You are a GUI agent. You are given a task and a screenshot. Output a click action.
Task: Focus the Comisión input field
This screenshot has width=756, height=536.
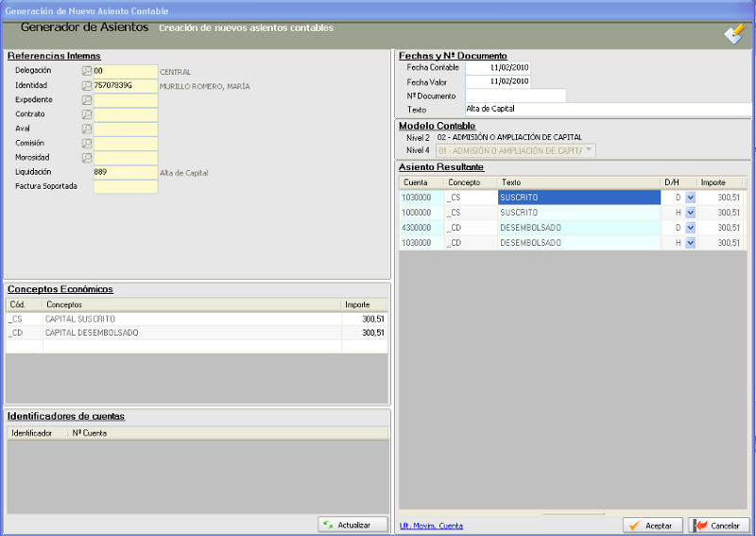[x=126, y=144]
